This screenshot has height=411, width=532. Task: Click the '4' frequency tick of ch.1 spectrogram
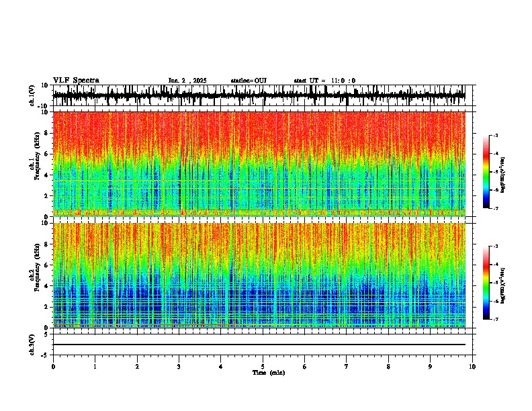click(x=47, y=175)
